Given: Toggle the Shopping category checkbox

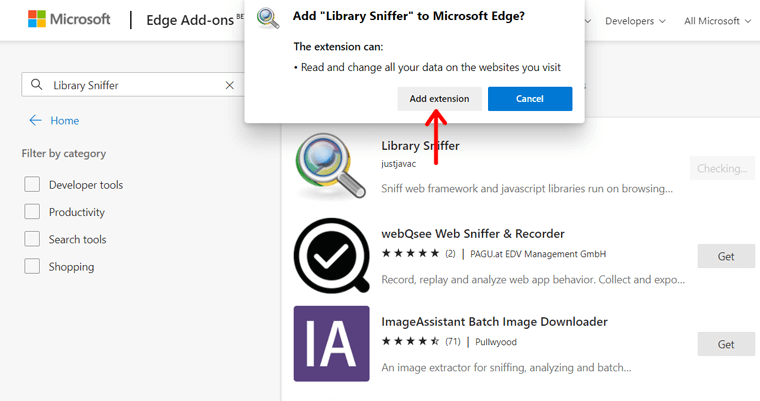Looking at the screenshot, I should point(33,267).
